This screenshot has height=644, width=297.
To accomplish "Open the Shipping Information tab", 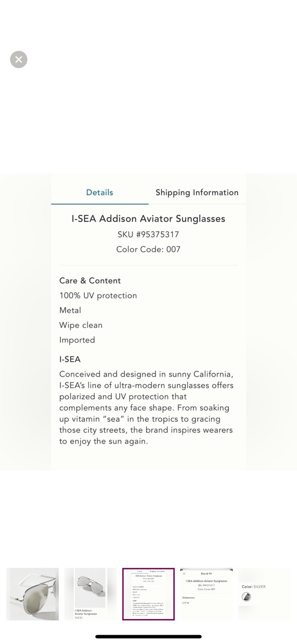I will point(197,192).
